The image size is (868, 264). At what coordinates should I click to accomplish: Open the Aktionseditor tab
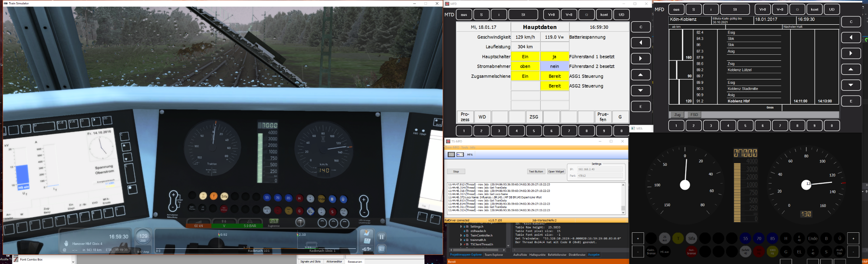pyautogui.click(x=334, y=261)
